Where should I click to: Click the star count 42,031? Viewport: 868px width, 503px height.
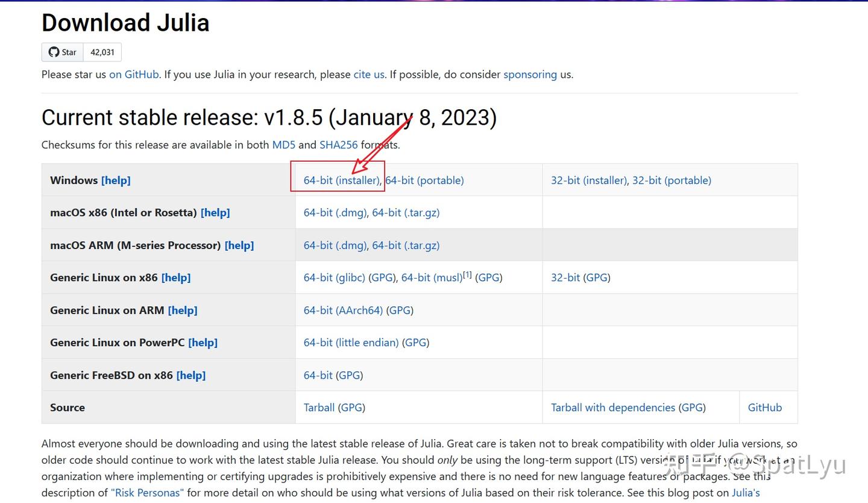102,52
